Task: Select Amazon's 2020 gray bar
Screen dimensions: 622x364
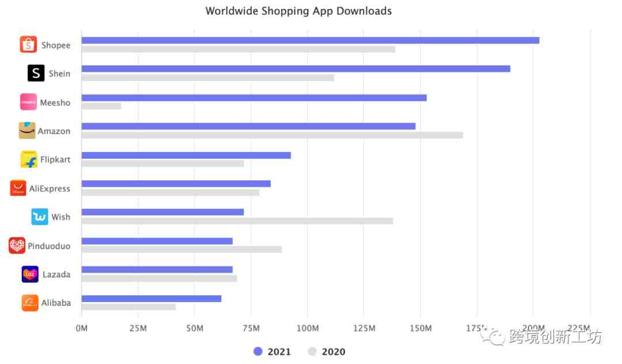Action: [x=272, y=135]
